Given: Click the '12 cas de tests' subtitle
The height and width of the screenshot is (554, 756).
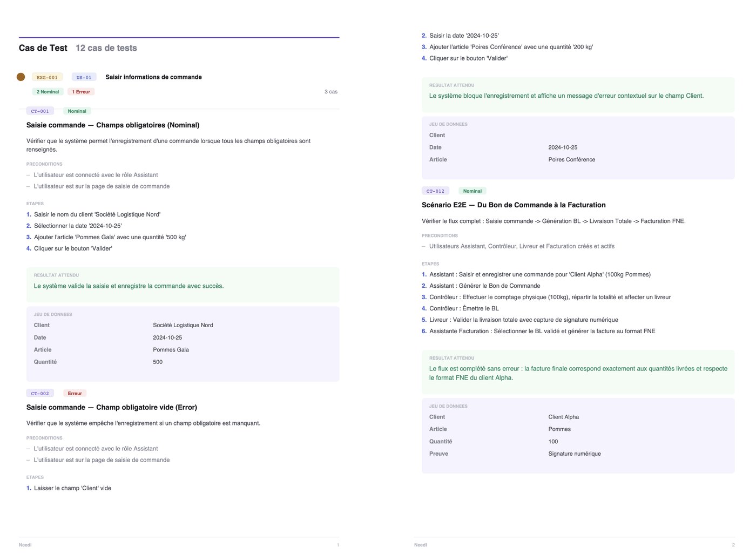Looking at the screenshot, I should coord(106,48).
